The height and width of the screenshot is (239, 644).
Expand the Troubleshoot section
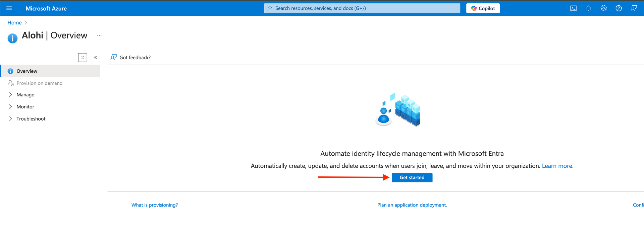[x=50, y=119]
